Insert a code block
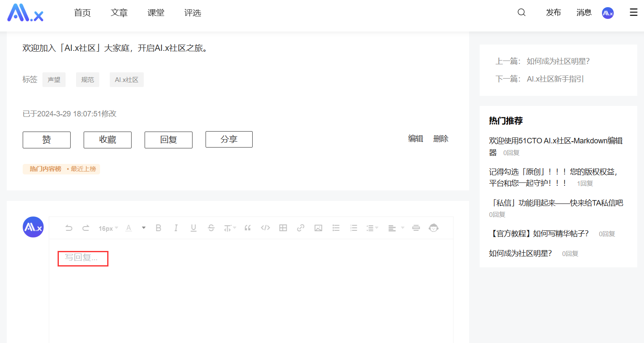644x343 pixels. tap(265, 228)
